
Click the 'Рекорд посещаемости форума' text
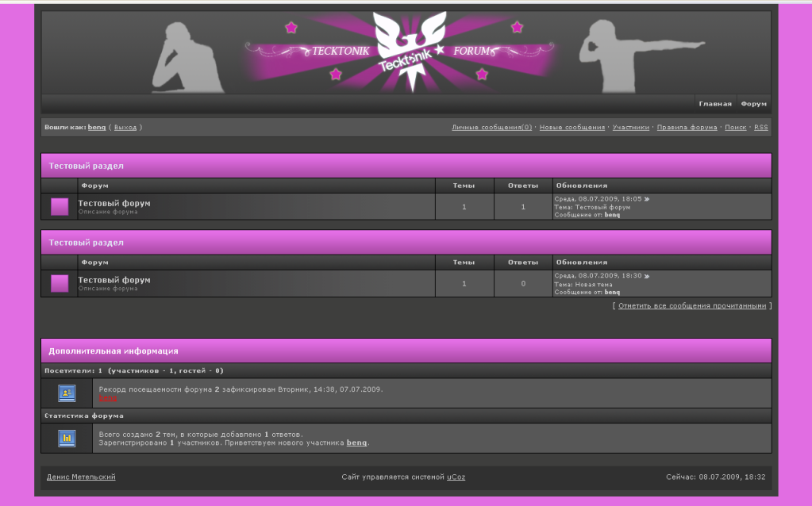[x=241, y=389]
